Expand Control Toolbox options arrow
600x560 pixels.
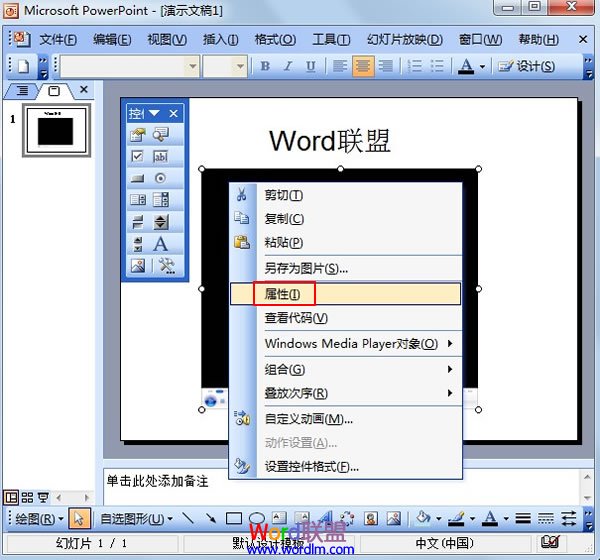coord(154,113)
